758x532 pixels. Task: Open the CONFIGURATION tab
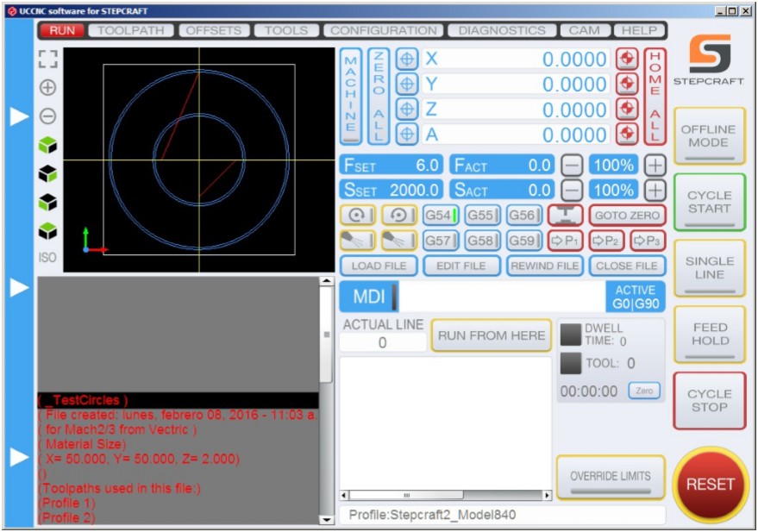coord(384,30)
